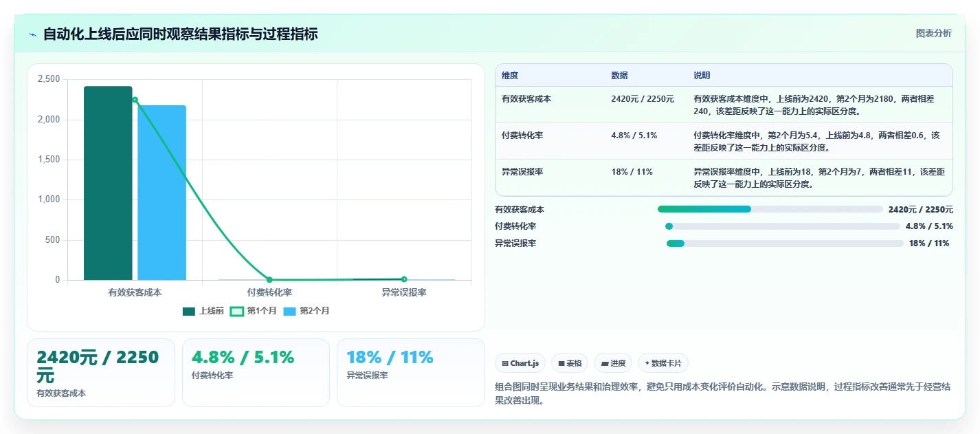The width and height of the screenshot is (980, 434).
Task: Click the blue 18% / 11% data card
Action: pyautogui.click(x=411, y=373)
